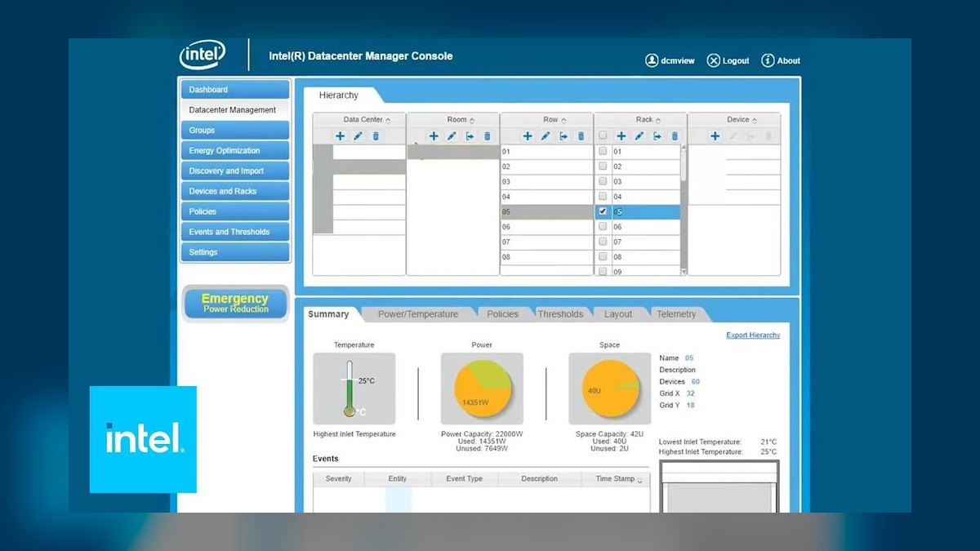This screenshot has height=551, width=980.
Task: Open Discovery and Import in sidebar
Action: click(x=235, y=171)
